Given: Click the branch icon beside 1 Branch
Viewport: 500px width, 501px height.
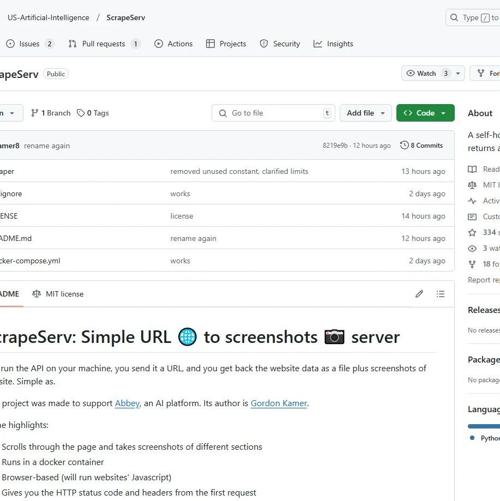Looking at the screenshot, I should coord(34,113).
